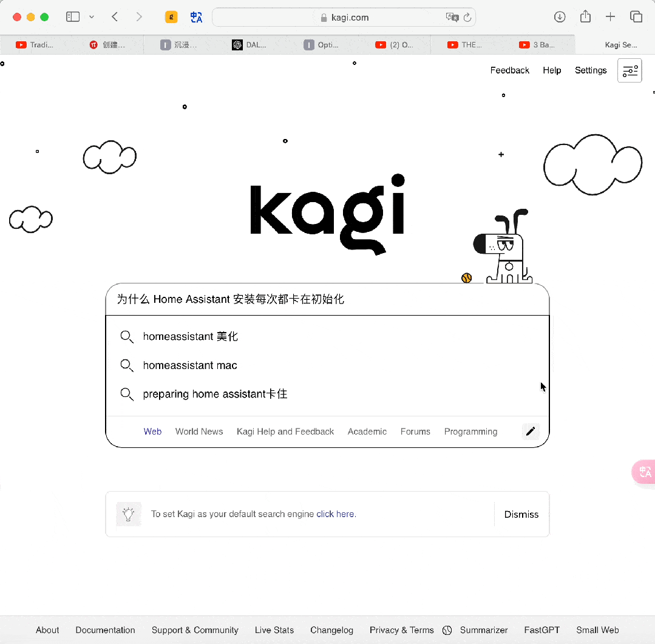Open the Kagi control center sliders icon

point(630,70)
